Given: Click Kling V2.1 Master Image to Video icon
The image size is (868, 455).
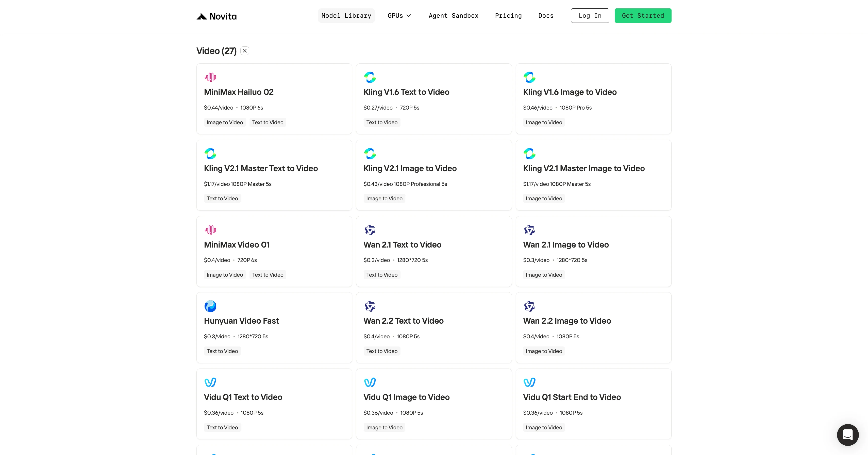Looking at the screenshot, I should (x=529, y=154).
